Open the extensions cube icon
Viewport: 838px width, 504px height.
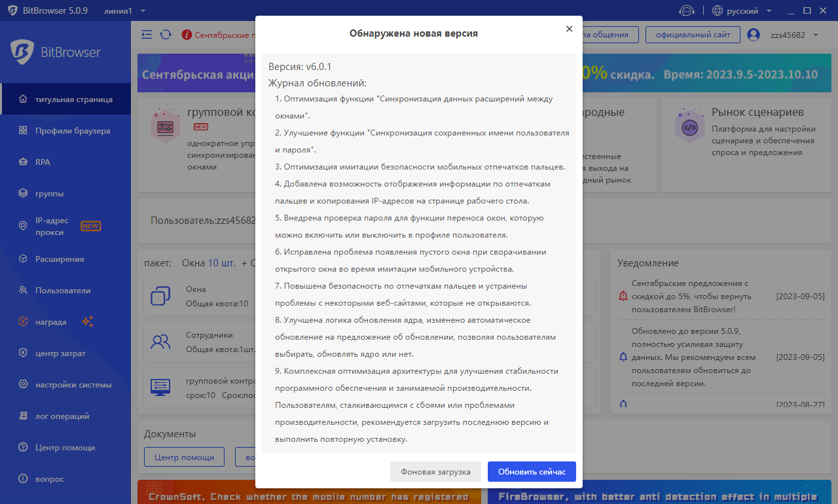tap(23, 259)
